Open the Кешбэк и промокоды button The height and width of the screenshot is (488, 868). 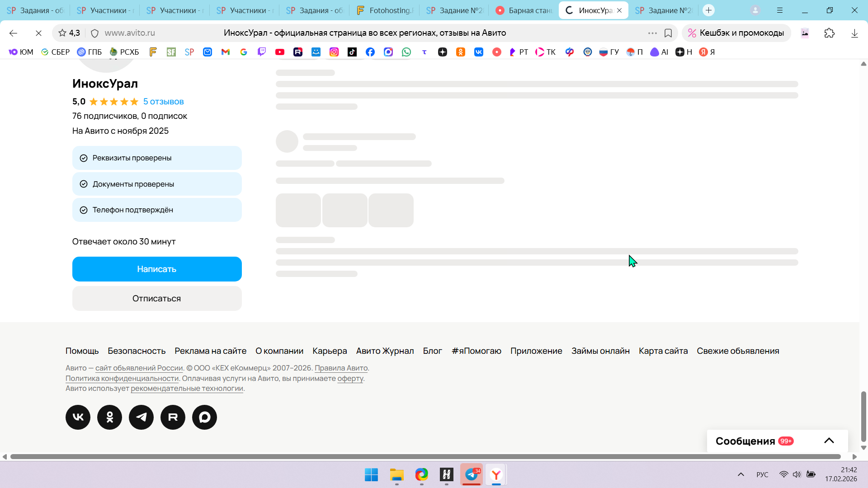click(736, 33)
